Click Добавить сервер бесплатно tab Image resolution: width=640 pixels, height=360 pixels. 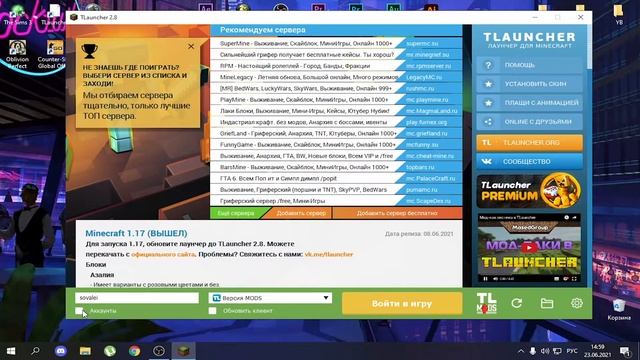tap(397, 213)
